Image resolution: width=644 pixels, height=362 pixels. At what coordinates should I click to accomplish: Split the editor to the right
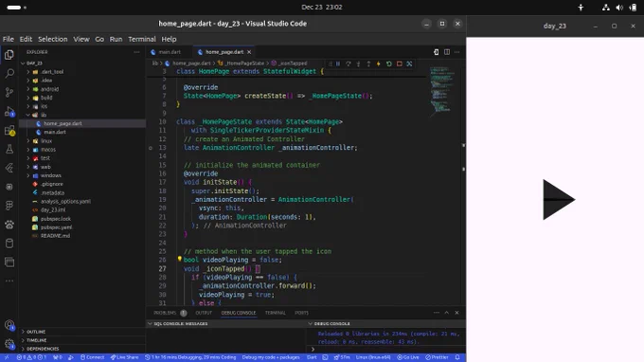(447, 52)
